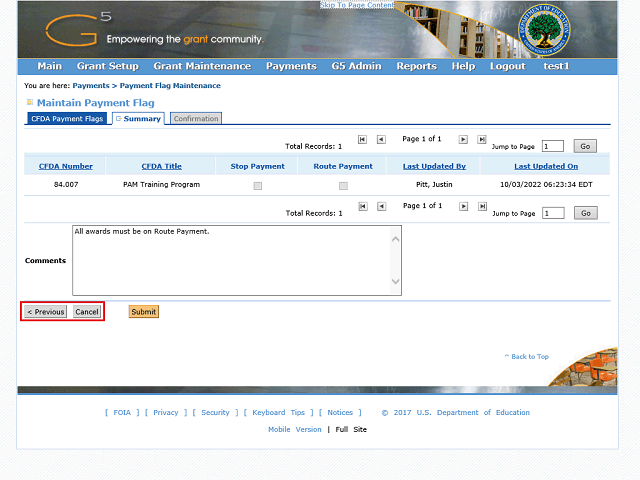Click the Cancel button
The width and height of the screenshot is (640, 480).
click(x=87, y=312)
